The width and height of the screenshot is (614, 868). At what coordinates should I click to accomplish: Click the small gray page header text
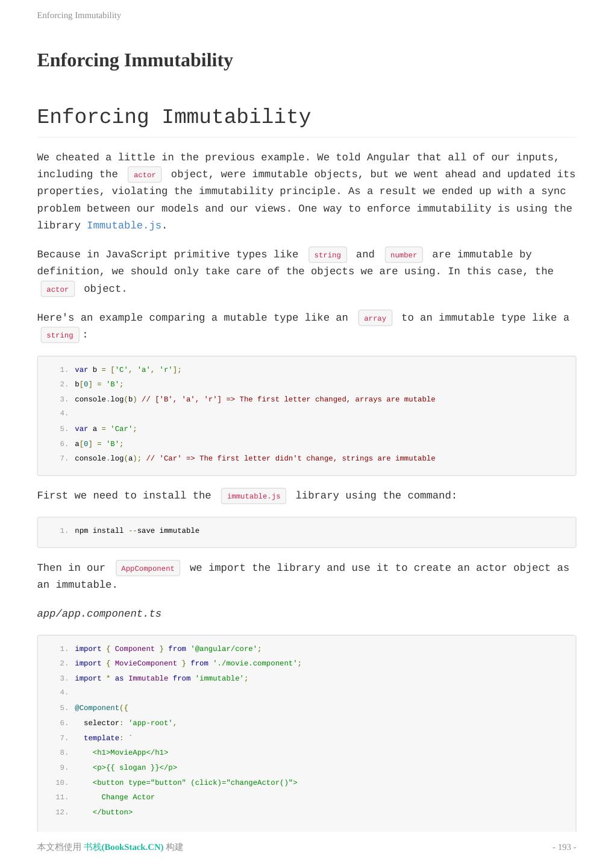(79, 15)
